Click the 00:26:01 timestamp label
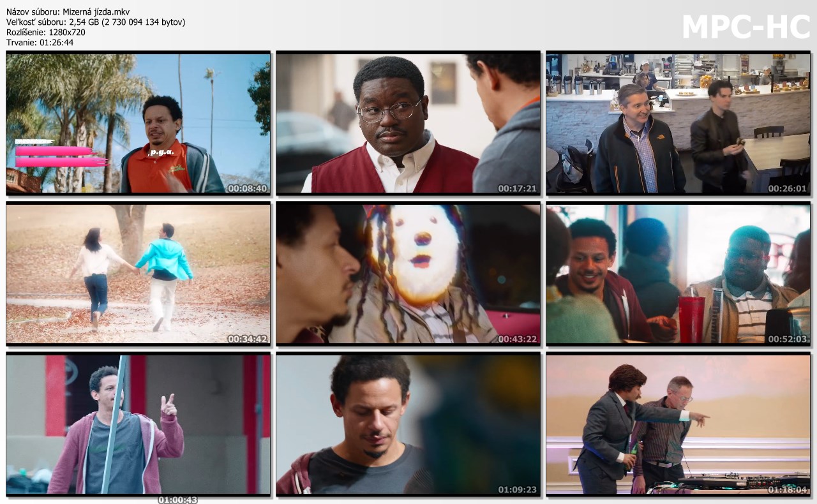Image resolution: width=817 pixels, height=504 pixels. tap(787, 189)
